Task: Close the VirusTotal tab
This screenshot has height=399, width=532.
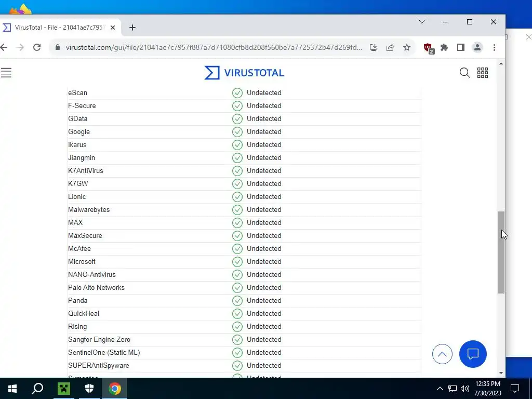Action: pos(113,28)
